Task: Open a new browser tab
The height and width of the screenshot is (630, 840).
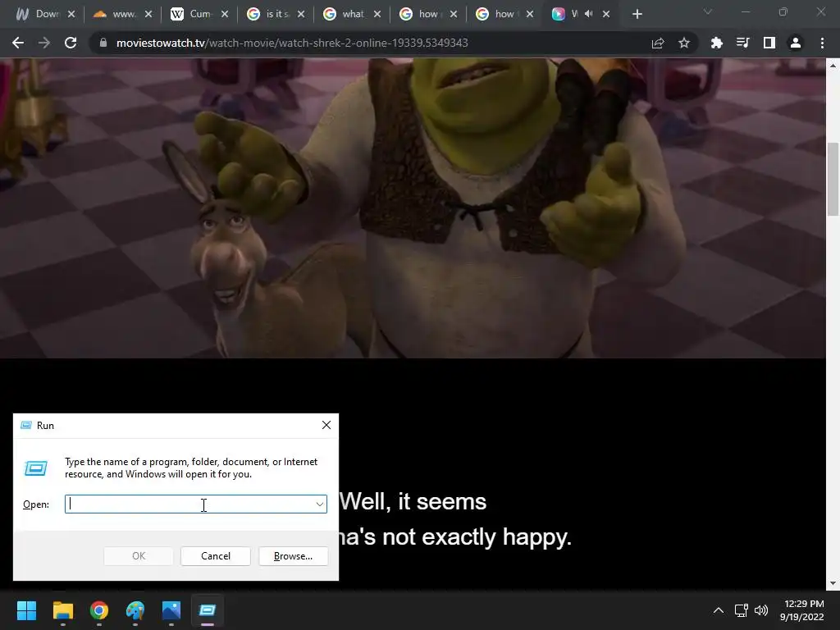Action: [637, 15]
